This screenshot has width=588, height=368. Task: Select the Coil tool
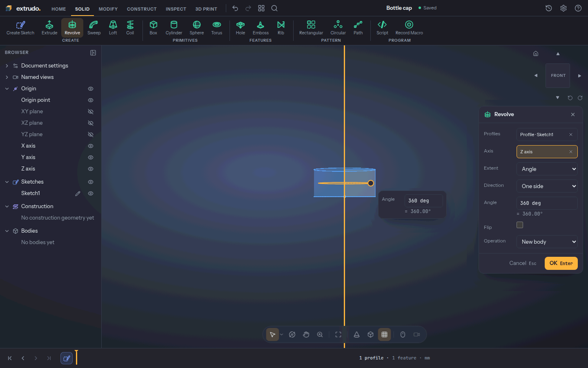[x=130, y=28]
